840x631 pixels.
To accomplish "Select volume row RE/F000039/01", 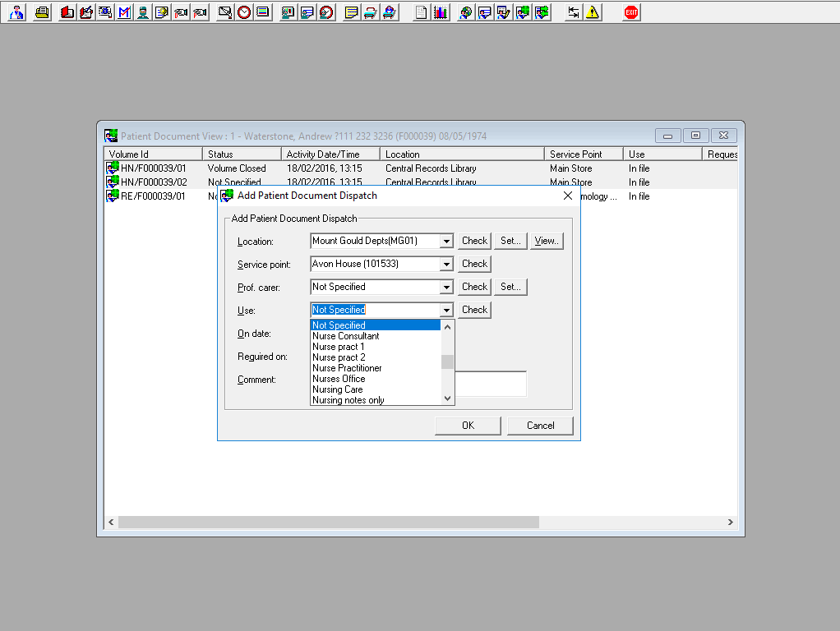I will tap(421, 196).
